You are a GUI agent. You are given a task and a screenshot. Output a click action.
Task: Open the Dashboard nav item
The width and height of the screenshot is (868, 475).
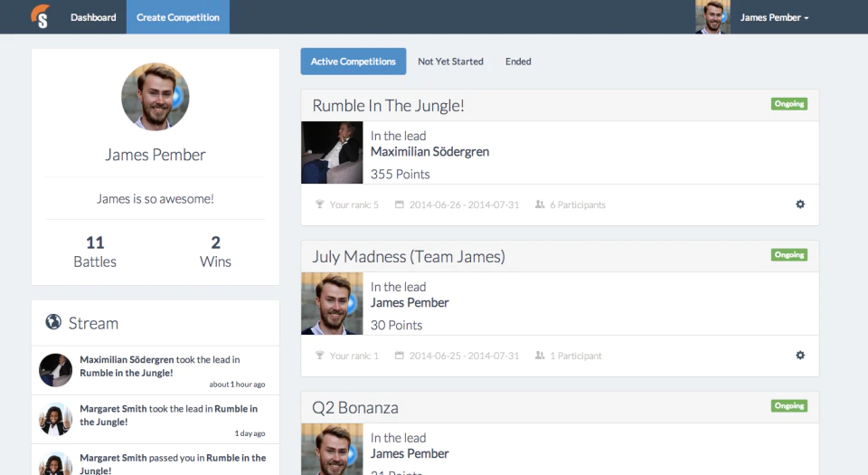tap(93, 17)
